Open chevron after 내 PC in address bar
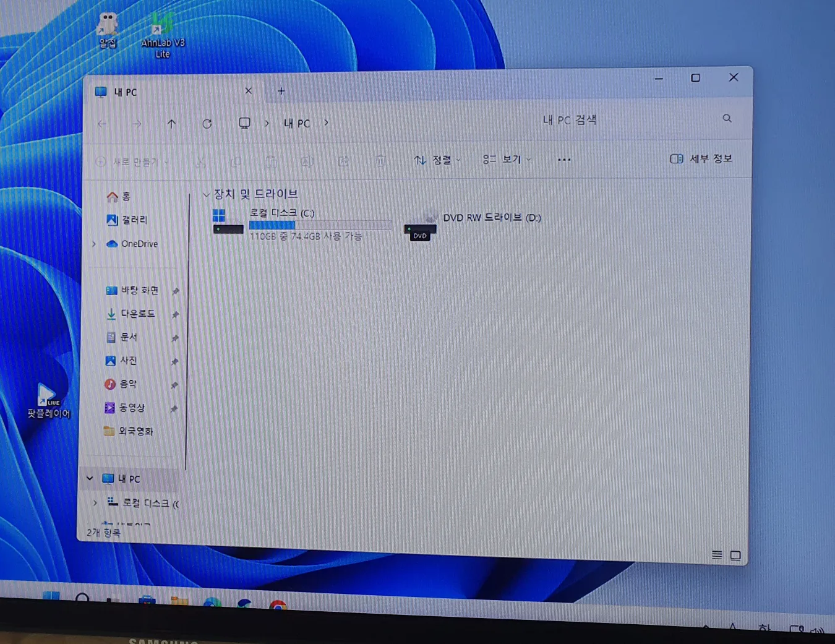This screenshot has height=644, width=835. tap(326, 122)
